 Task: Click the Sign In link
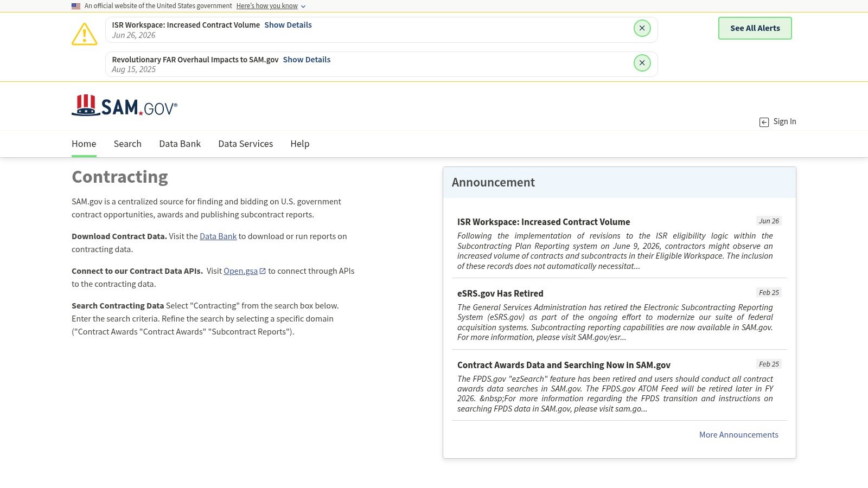click(x=784, y=121)
